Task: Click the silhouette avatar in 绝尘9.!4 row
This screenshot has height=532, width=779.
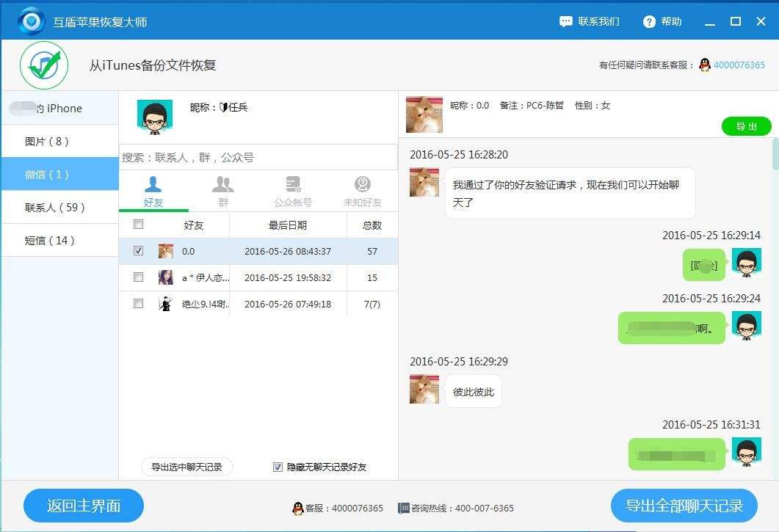Action: tap(165, 304)
